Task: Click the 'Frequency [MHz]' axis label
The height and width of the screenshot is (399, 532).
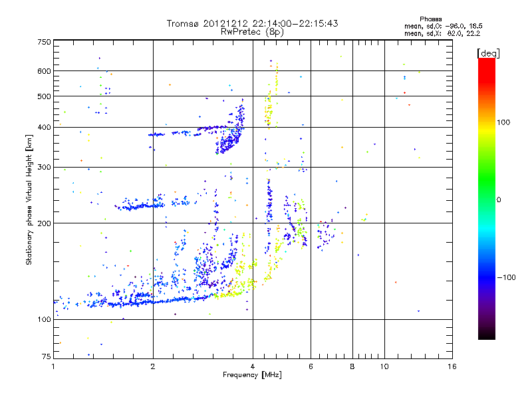Action: pos(252,375)
